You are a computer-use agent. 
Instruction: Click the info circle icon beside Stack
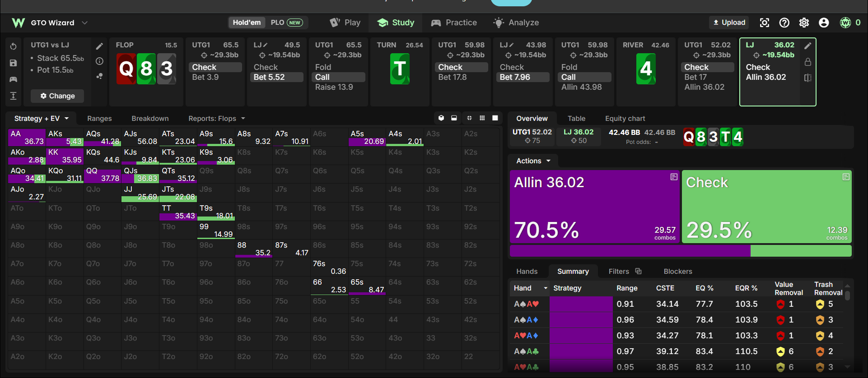pos(99,61)
